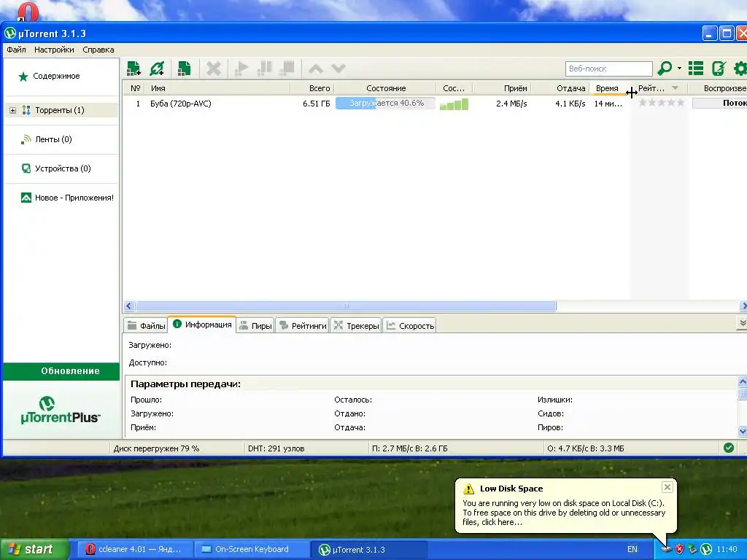Image resolution: width=747 pixels, height=560 pixels.
Task: Click the µTorrentPlus logo banner
Action: point(61,411)
